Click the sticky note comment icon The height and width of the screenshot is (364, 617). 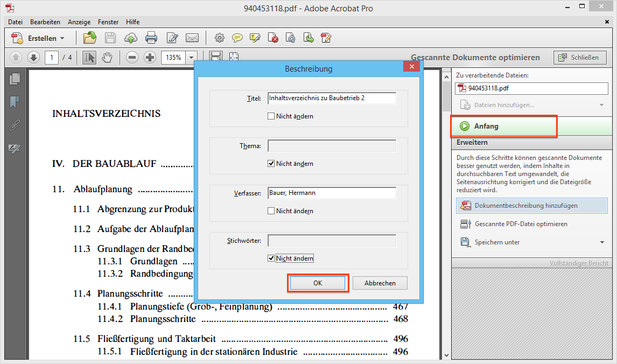coord(237,38)
